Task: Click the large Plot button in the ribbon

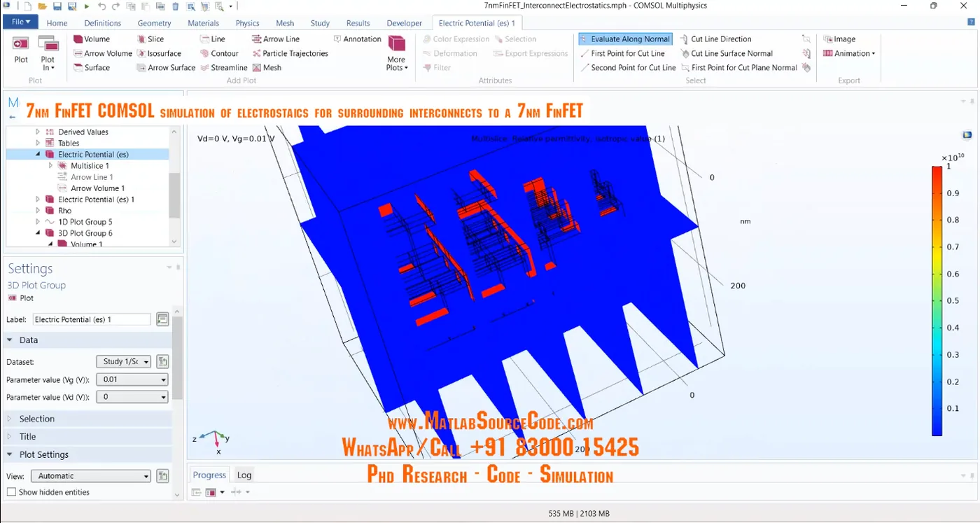Action: (21, 50)
